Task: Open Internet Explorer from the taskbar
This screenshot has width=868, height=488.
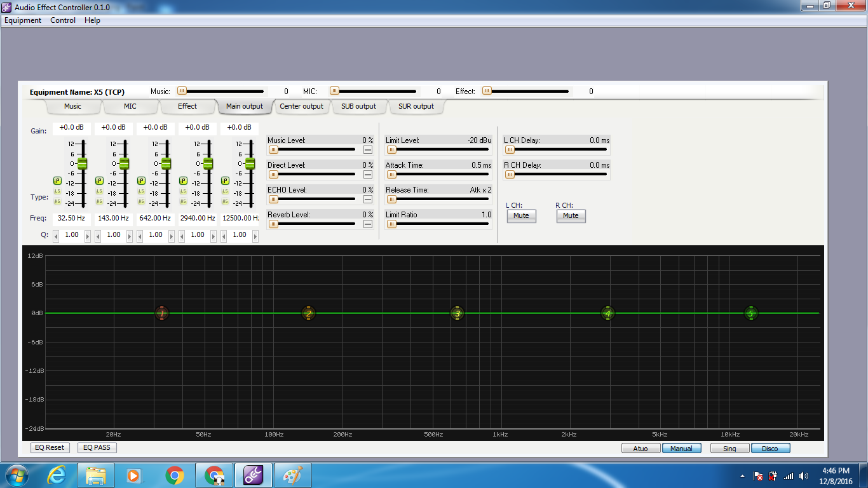Action: click(57, 475)
